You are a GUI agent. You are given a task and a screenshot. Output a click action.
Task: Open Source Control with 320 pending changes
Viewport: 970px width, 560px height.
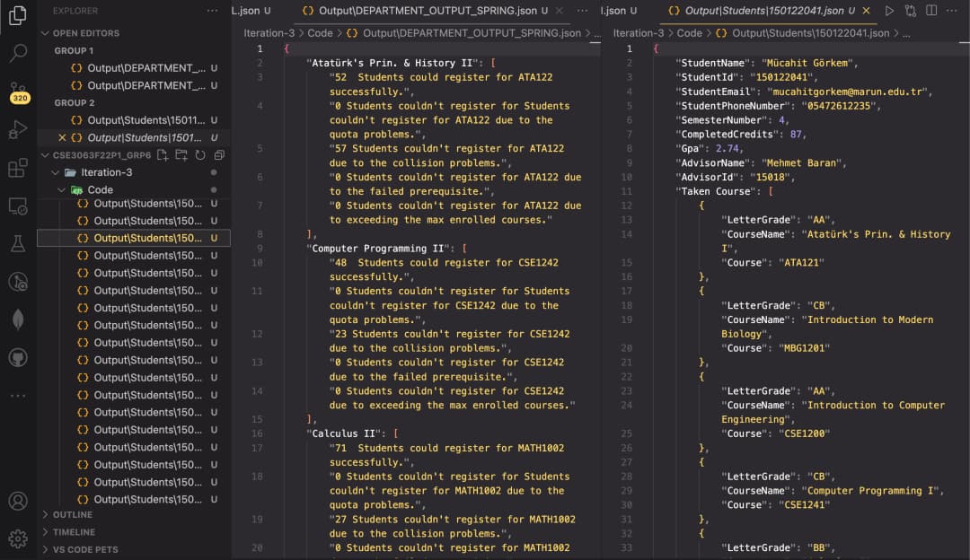pyautogui.click(x=20, y=90)
